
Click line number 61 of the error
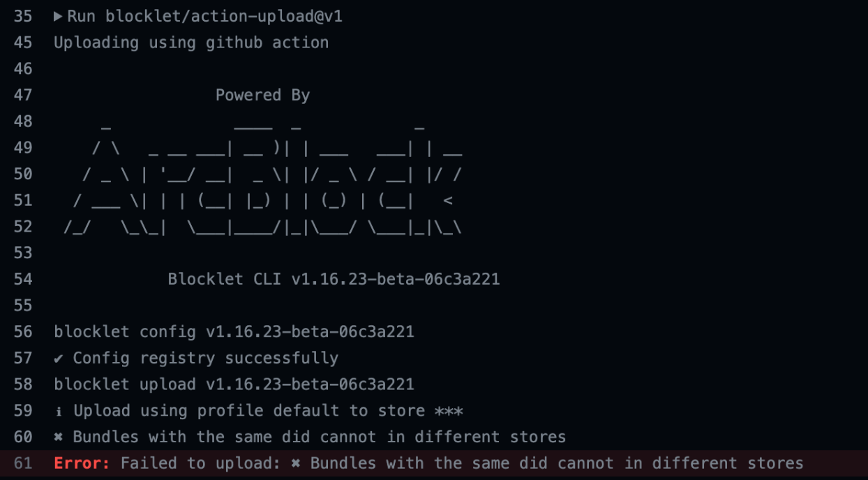pos(23,463)
